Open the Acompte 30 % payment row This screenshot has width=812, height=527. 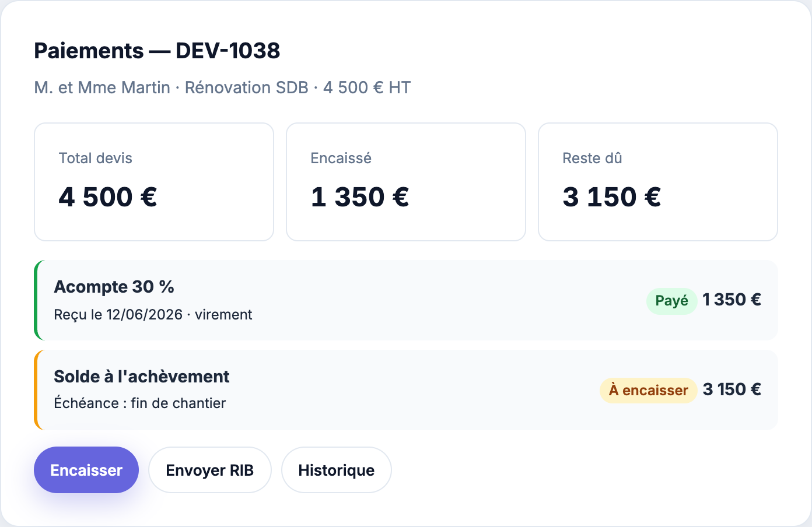tap(406, 300)
